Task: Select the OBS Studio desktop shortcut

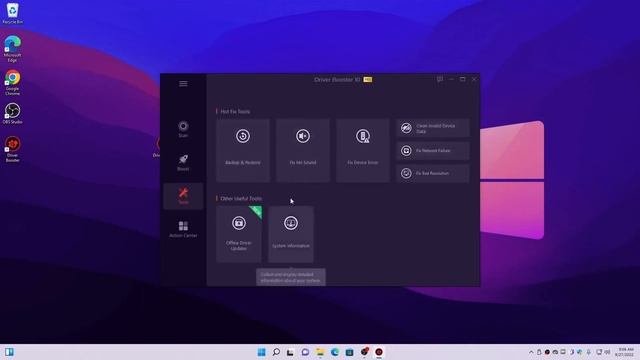Action: point(12,114)
